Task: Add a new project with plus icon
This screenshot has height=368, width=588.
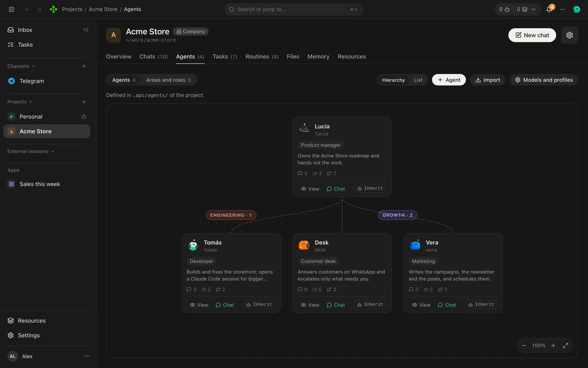Action: click(84, 102)
